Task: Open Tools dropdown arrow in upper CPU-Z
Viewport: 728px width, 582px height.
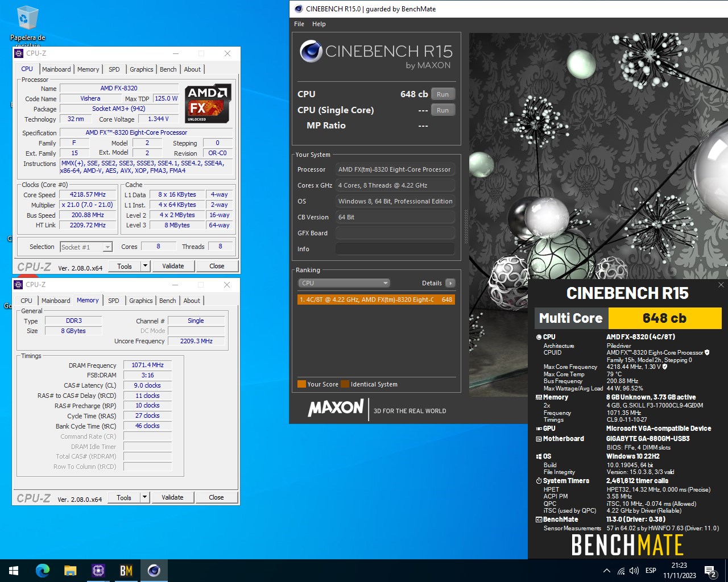Action: (145, 266)
